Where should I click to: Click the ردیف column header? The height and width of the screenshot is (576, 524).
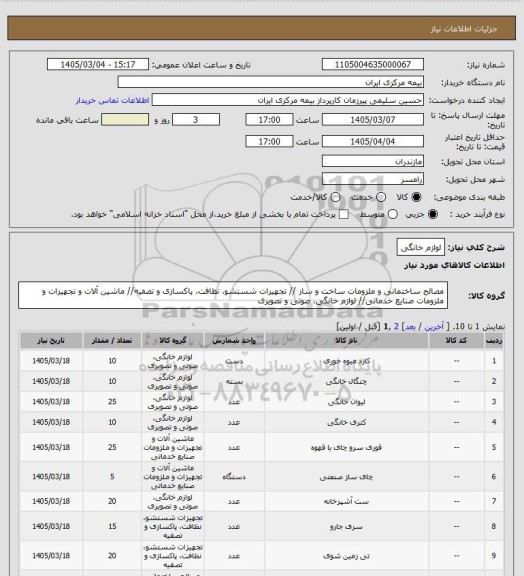coord(494,341)
